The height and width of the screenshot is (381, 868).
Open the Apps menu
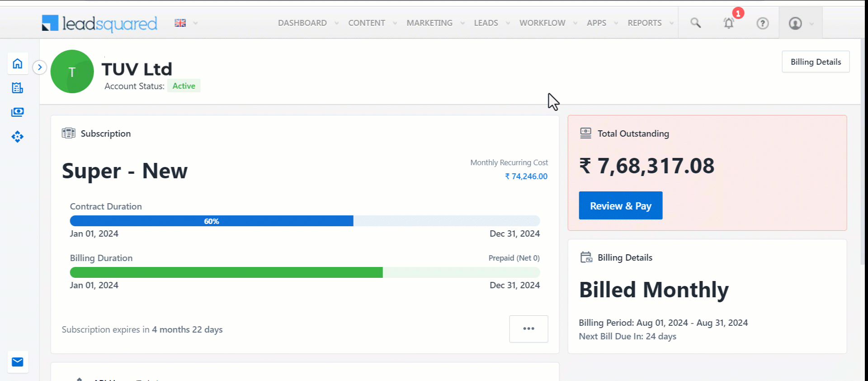pos(597,23)
